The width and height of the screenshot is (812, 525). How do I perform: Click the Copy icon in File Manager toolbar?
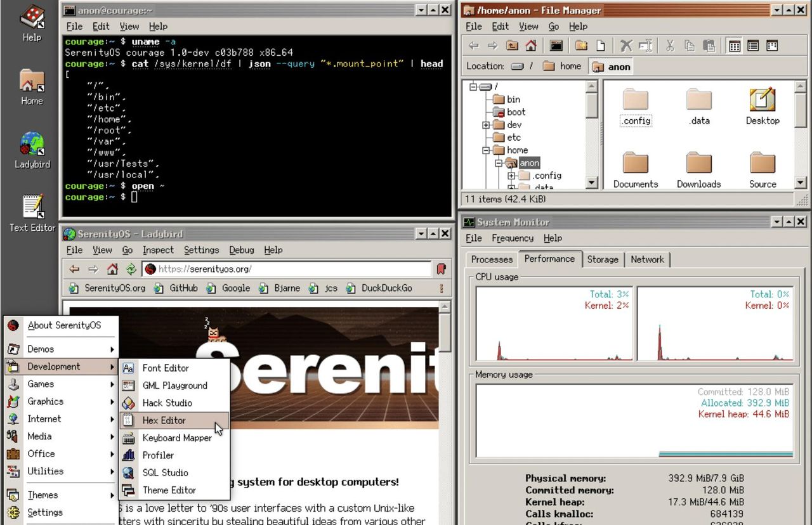point(690,46)
